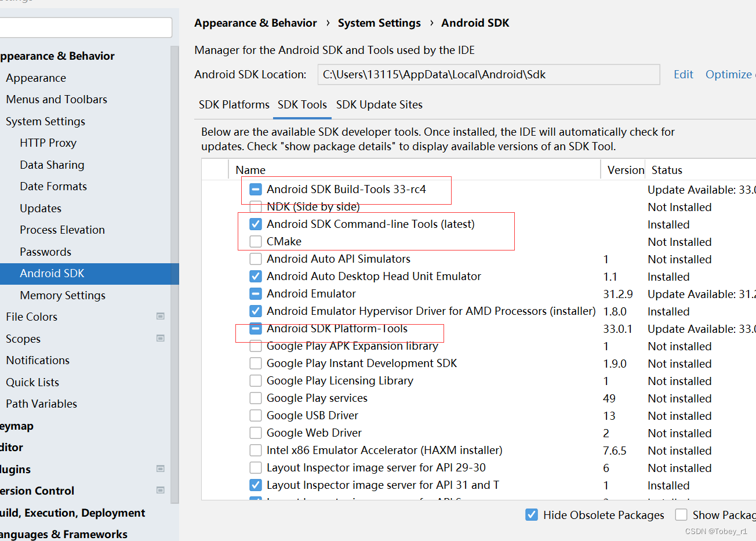
Task: Uncheck Android Emulator Hypervisor Driver for AMD
Action: (x=256, y=311)
